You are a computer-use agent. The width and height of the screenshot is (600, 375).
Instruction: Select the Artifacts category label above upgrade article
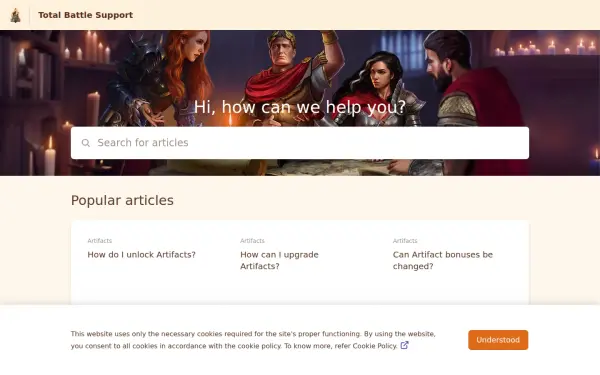tap(252, 241)
